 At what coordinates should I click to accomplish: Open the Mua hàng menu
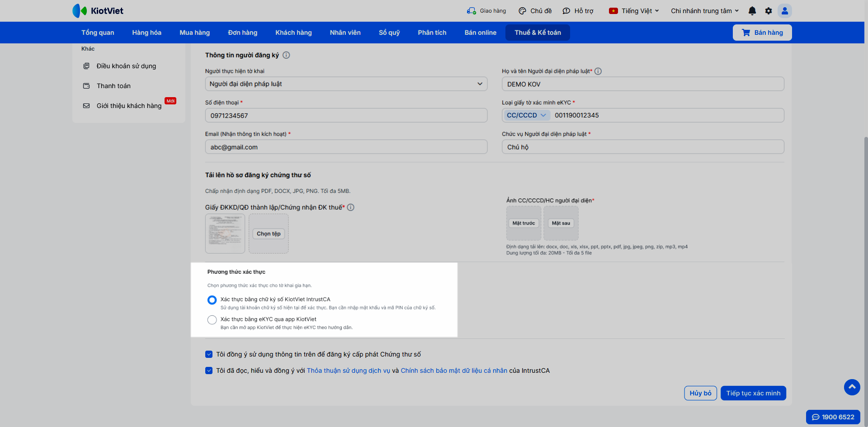click(195, 33)
